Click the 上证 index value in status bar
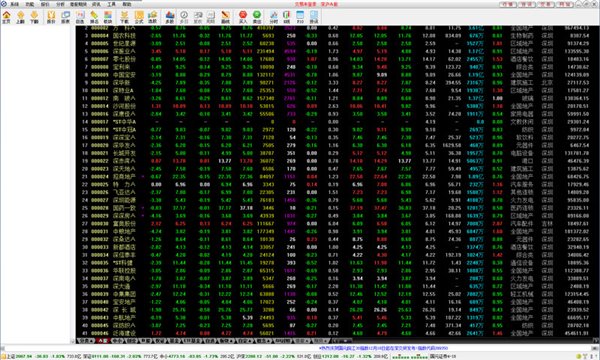Screen dimensions: 600x360 (x=24, y=356)
